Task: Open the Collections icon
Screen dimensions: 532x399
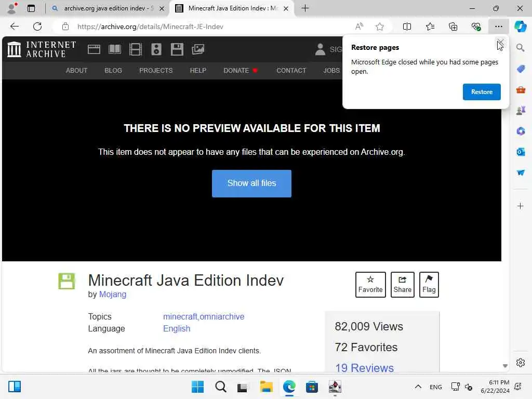Action: pos(453,26)
